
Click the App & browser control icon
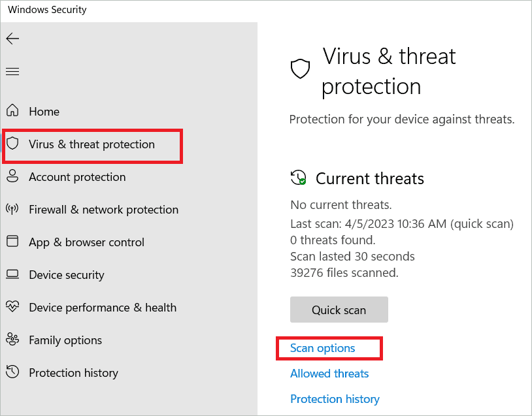pos(12,242)
